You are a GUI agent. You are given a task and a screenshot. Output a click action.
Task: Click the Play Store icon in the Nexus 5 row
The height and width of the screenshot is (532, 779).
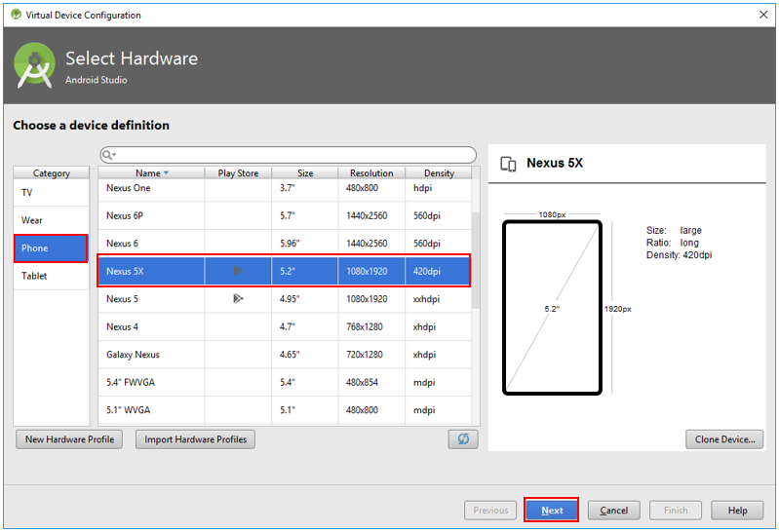tap(238, 298)
